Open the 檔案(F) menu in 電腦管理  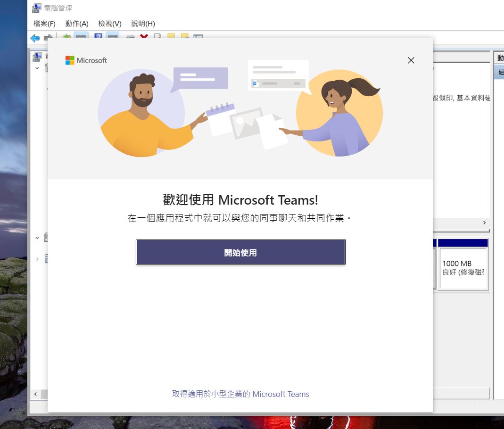tap(44, 24)
